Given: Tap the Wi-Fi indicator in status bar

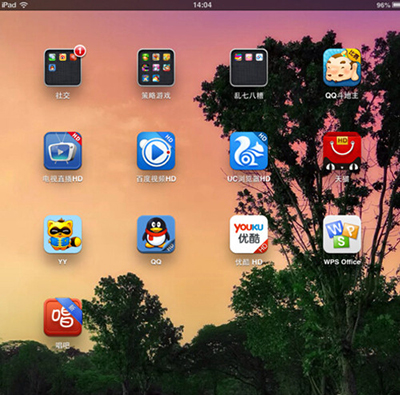Looking at the screenshot, I should 23,5.
